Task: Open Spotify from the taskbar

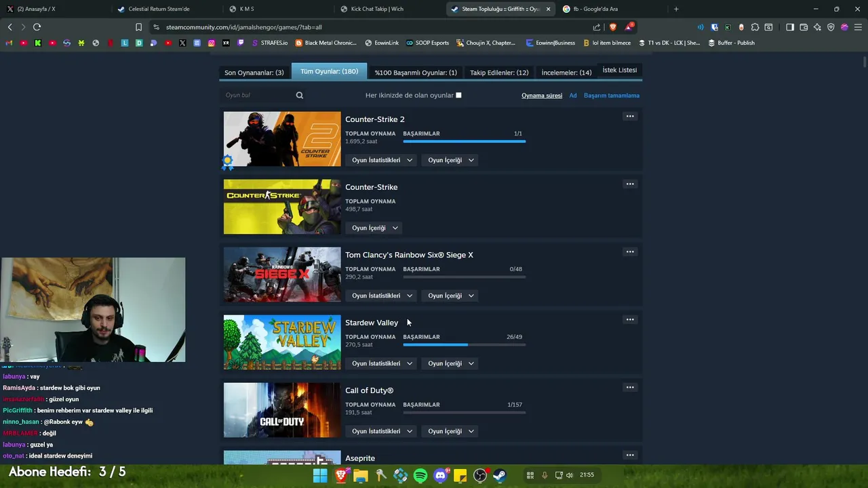Action: click(420, 476)
